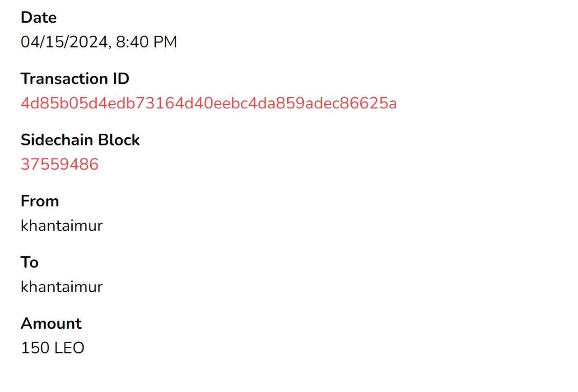
Task: Click the Sidechain Block heading
Action: [x=80, y=140]
